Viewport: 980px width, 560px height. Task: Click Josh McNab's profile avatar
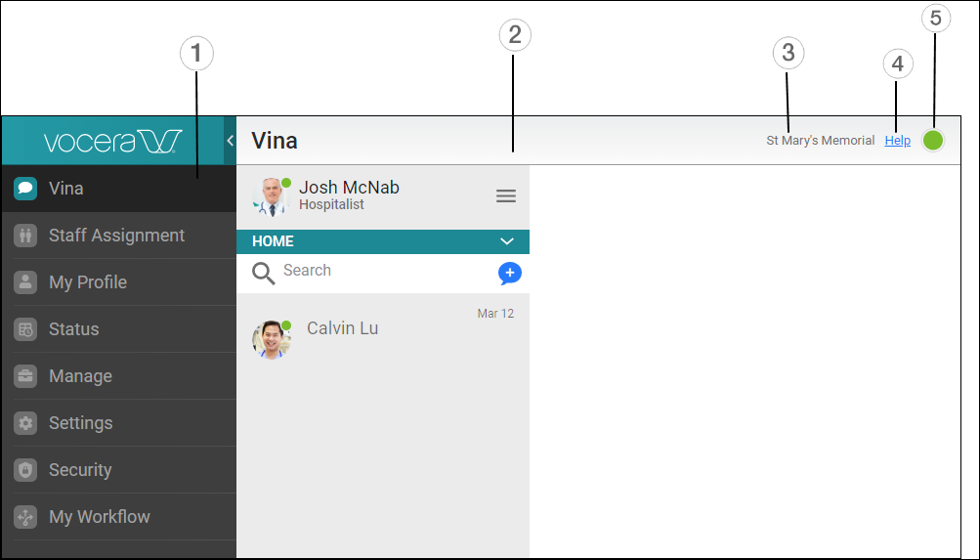[x=270, y=196]
